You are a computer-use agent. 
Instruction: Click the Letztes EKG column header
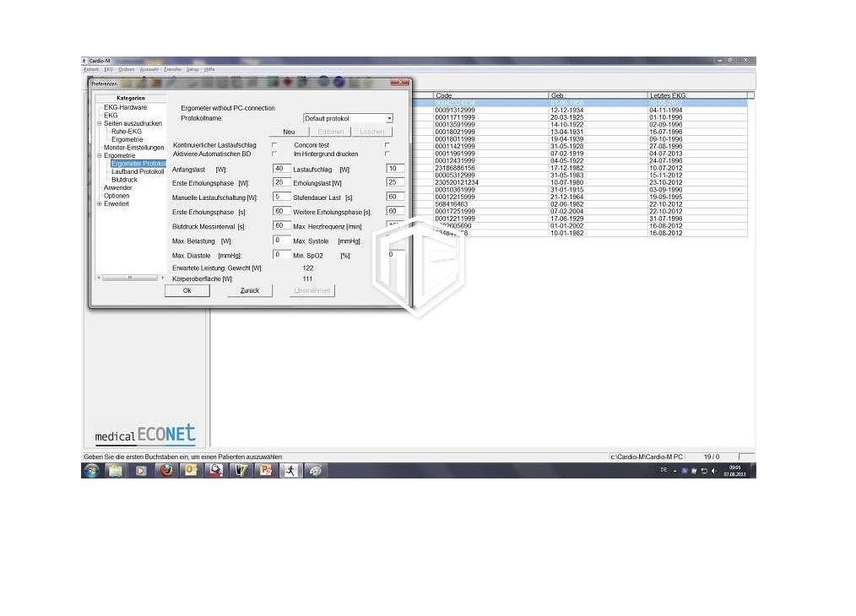click(697, 95)
